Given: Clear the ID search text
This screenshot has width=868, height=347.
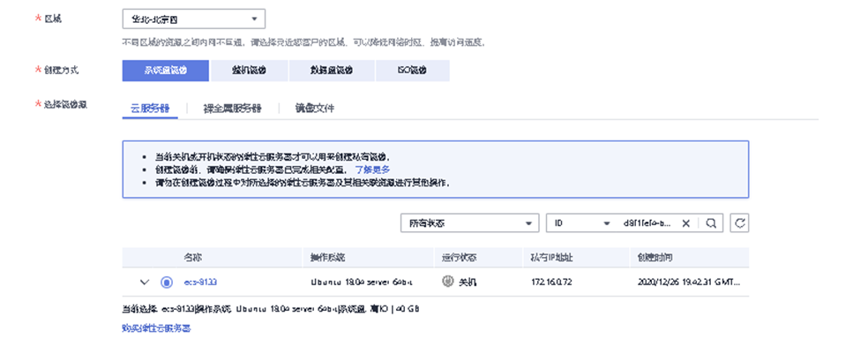Looking at the screenshot, I should [686, 223].
